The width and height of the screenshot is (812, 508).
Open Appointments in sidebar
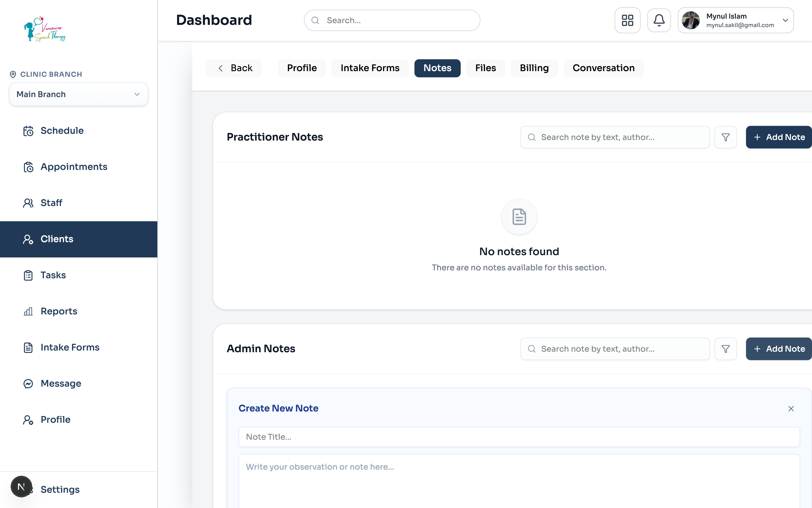tap(78, 167)
